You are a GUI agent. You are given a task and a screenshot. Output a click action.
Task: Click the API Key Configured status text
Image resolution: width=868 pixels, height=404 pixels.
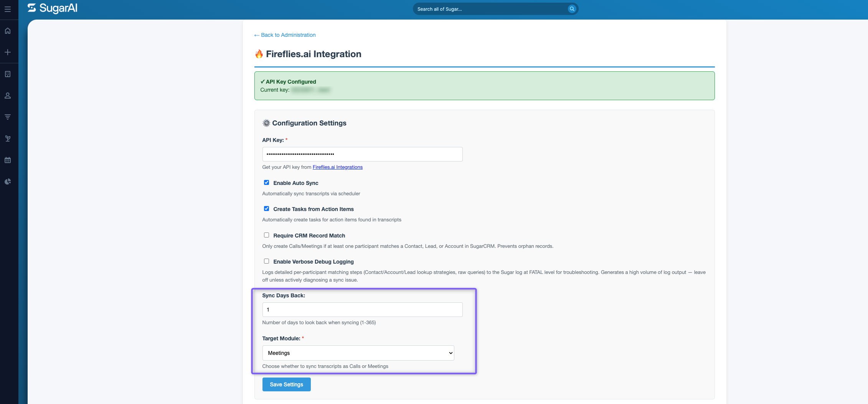coord(288,82)
